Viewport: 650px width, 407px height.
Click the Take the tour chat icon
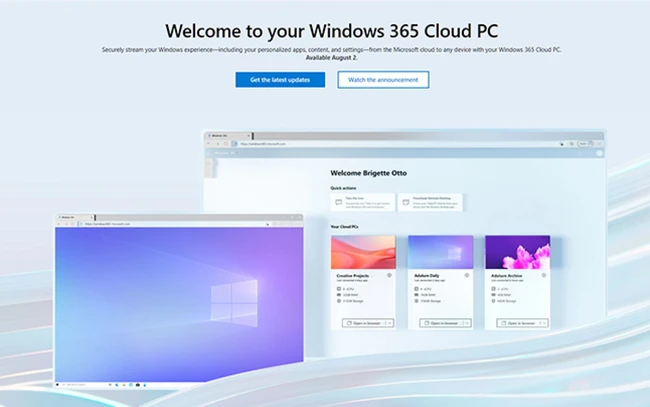pos(339,202)
